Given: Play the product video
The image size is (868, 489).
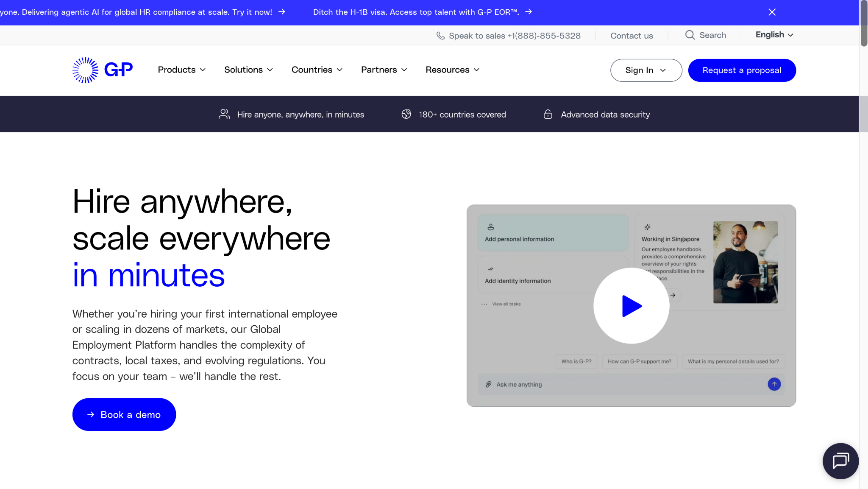Looking at the screenshot, I should pyautogui.click(x=631, y=305).
